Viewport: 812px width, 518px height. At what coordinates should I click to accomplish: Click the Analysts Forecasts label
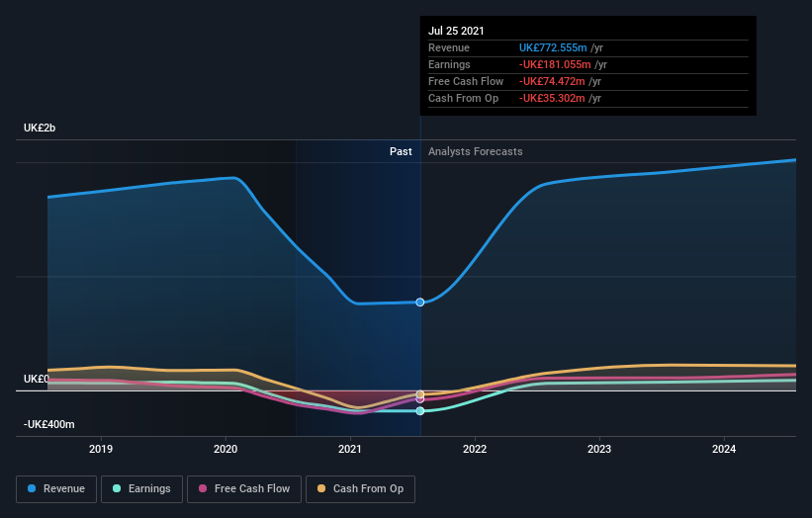(476, 151)
